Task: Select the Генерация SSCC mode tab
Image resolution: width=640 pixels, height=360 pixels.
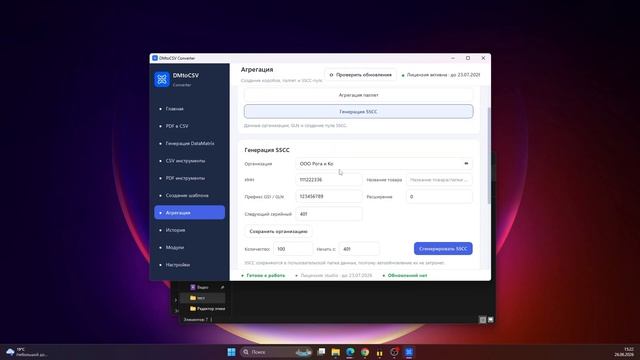Action: [x=358, y=111]
